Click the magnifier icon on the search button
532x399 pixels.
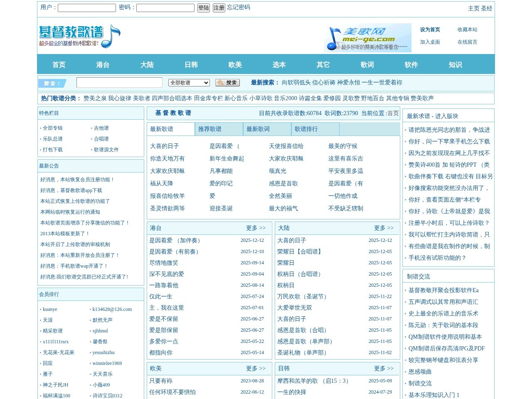tap(221, 82)
